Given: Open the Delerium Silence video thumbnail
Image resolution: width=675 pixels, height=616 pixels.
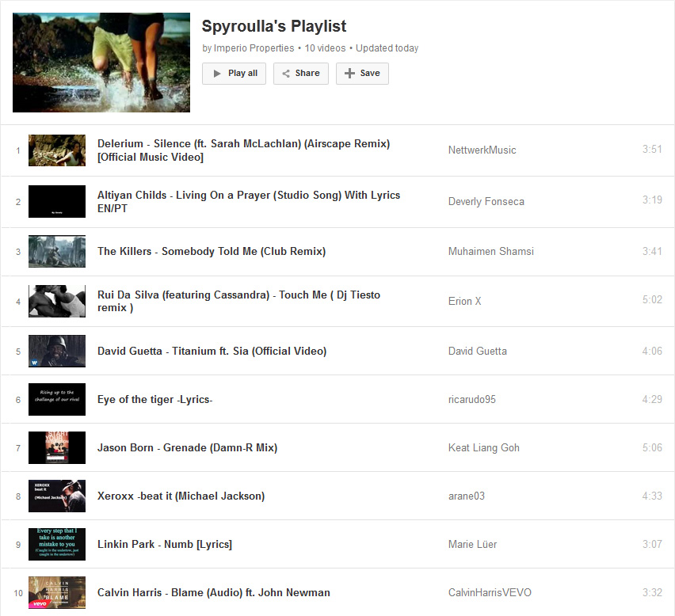Looking at the screenshot, I should (57, 150).
